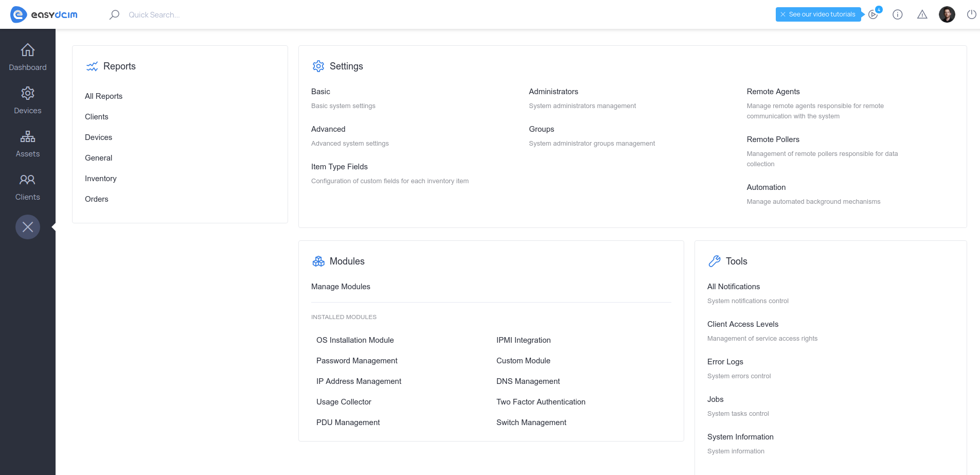Click 'Basic system settings' description
The height and width of the screenshot is (475, 980).
coord(343,106)
